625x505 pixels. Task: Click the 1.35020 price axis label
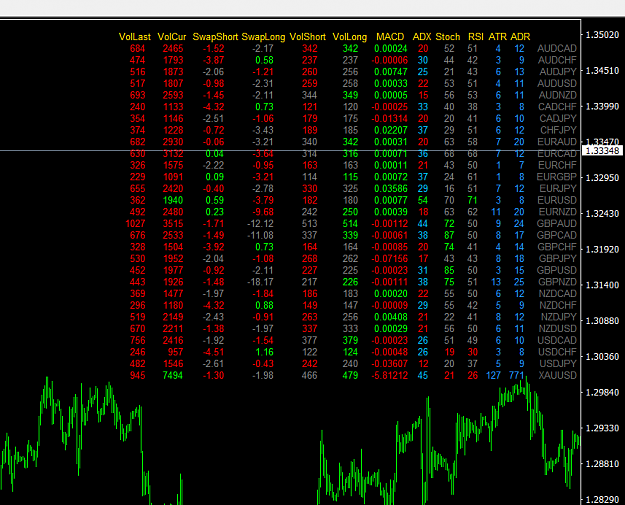602,35
